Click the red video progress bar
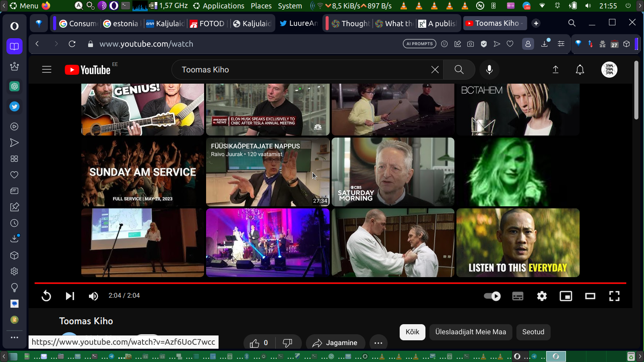The height and width of the screenshot is (362, 644). click(x=330, y=283)
